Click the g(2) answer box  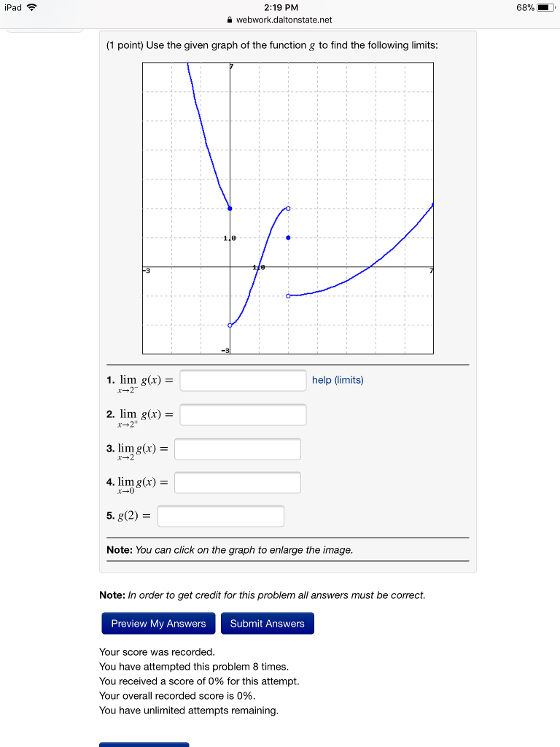(221, 516)
